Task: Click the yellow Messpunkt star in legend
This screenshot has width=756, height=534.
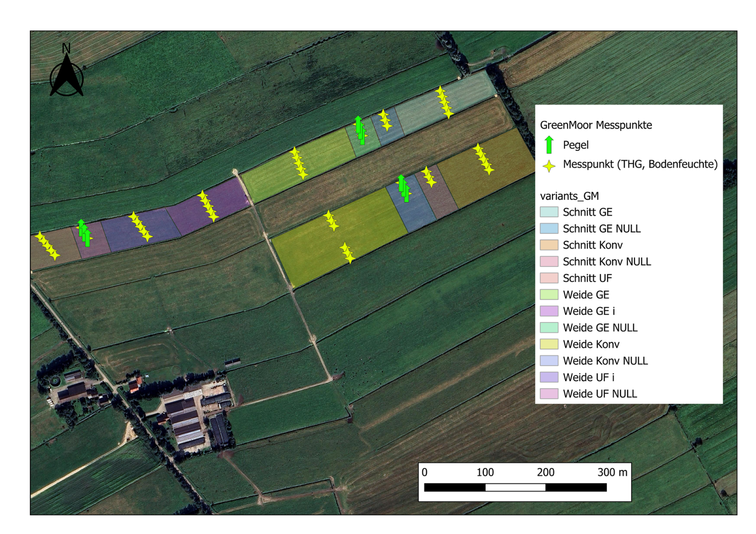Action: (549, 166)
